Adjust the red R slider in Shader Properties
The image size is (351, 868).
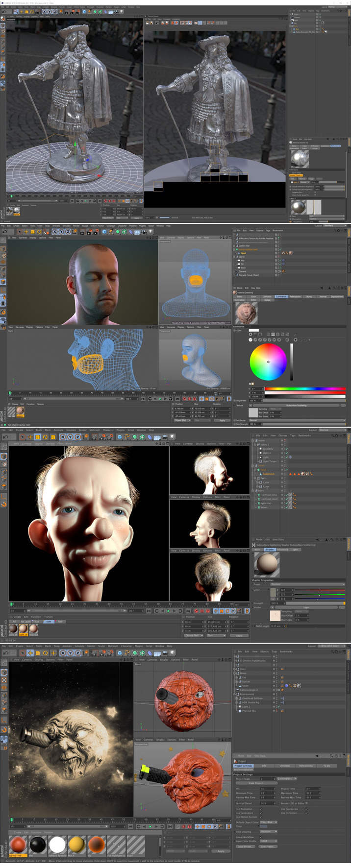click(x=320, y=590)
